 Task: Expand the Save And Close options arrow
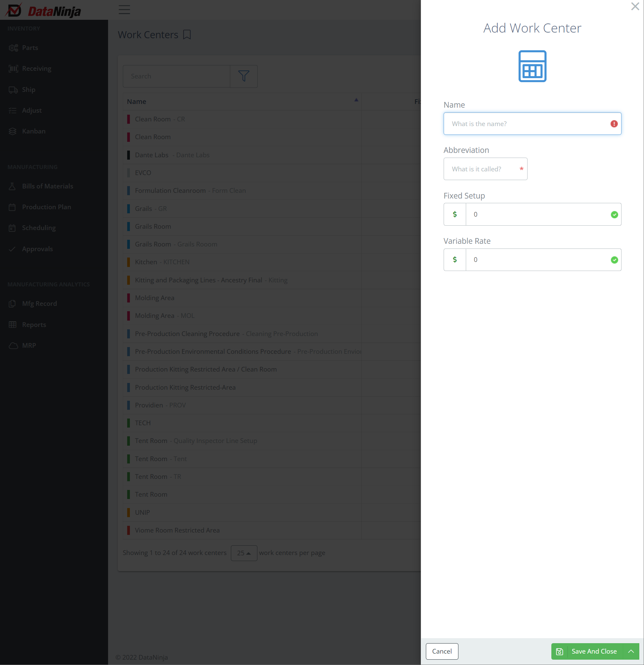631,651
